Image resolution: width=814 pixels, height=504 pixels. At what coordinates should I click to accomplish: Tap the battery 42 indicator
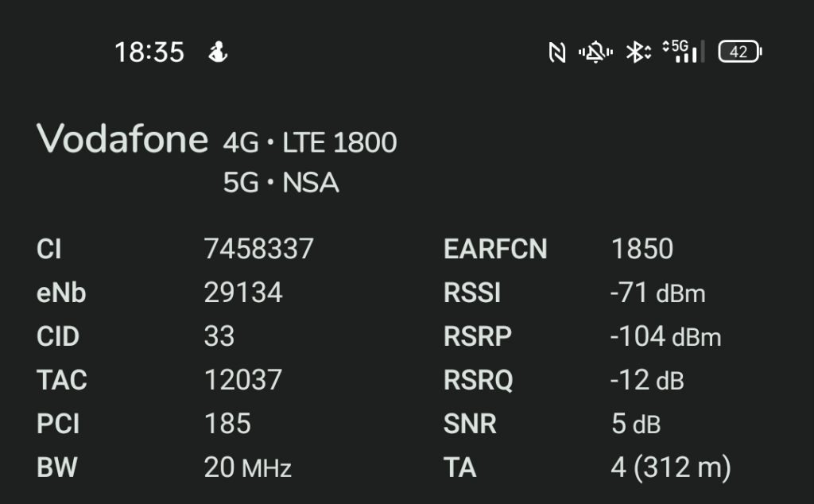[x=740, y=52]
